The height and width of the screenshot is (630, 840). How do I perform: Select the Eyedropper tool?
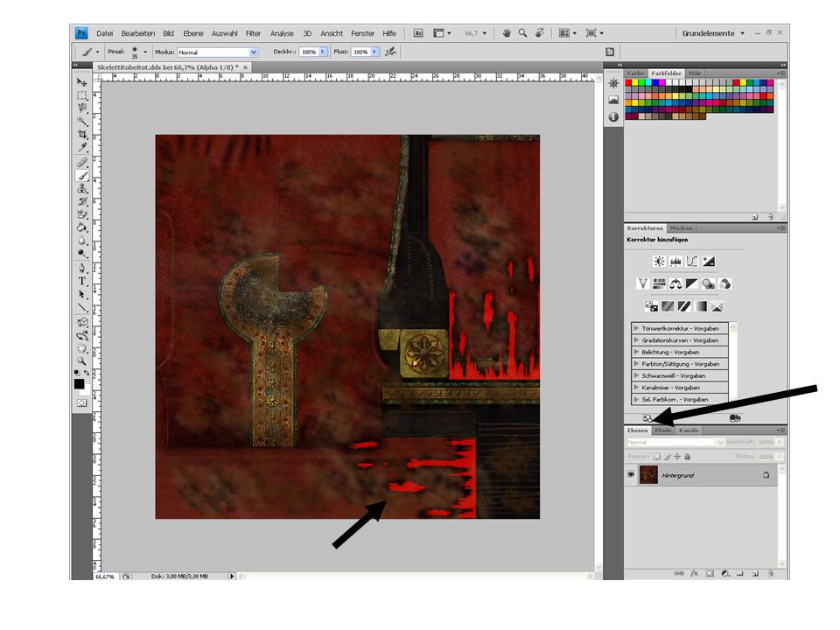coord(81,147)
